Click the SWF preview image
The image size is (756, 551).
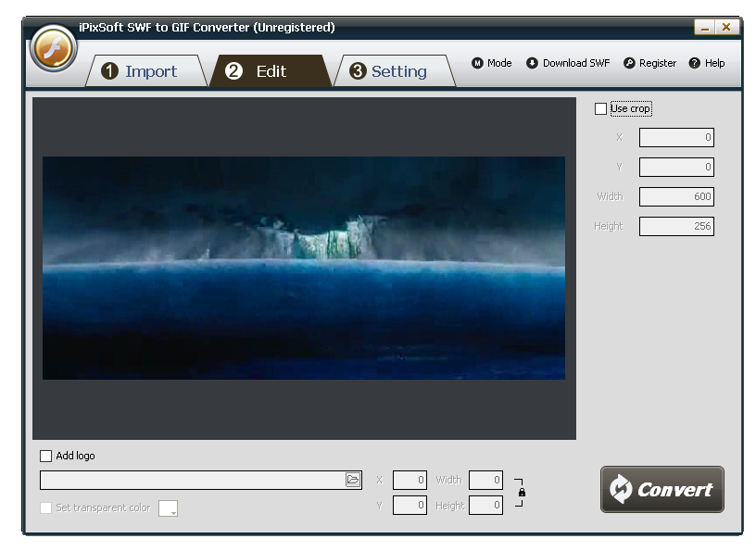[303, 268]
